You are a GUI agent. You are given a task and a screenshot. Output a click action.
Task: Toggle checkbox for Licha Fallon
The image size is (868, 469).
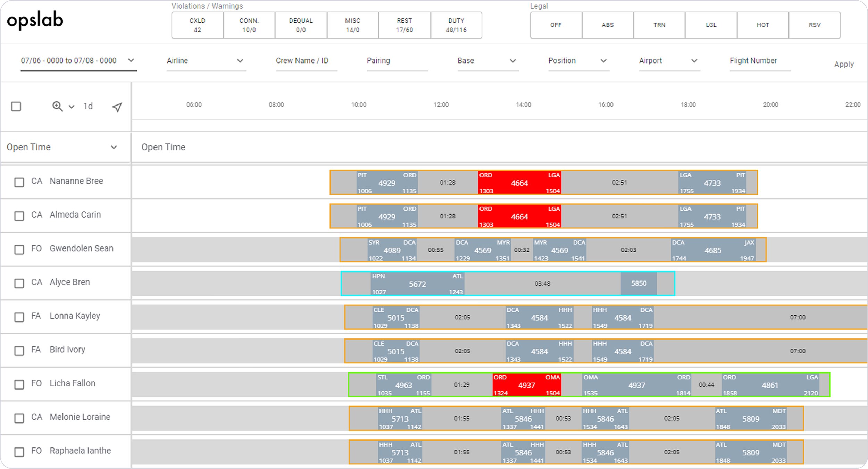pyautogui.click(x=19, y=384)
